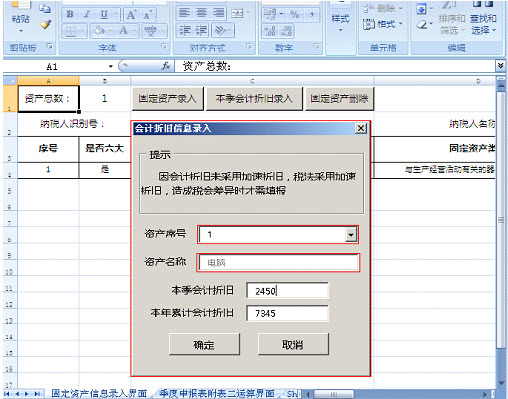Screen dimensions: 508x399
Task: Click the insert function fx button
Action: pos(166,66)
